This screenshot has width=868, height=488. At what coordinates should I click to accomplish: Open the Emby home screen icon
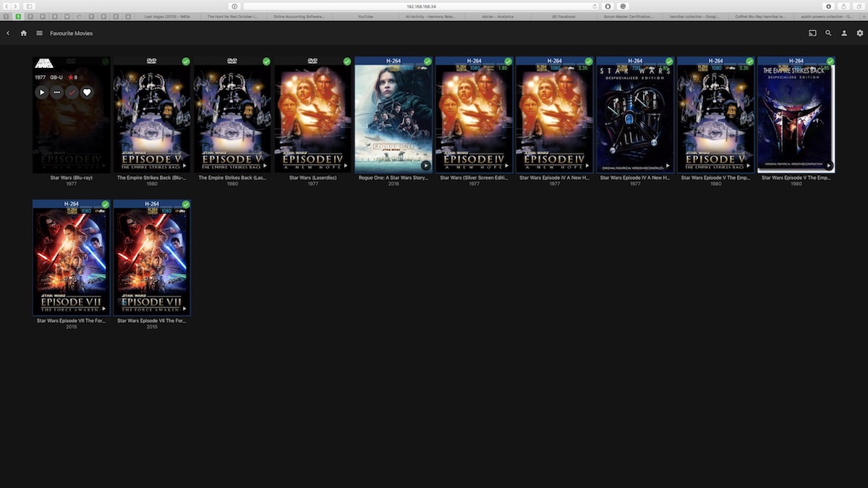pyautogui.click(x=24, y=33)
